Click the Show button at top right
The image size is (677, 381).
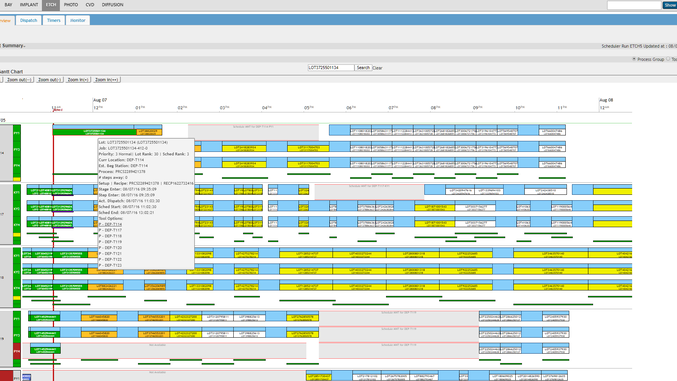(x=670, y=5)
